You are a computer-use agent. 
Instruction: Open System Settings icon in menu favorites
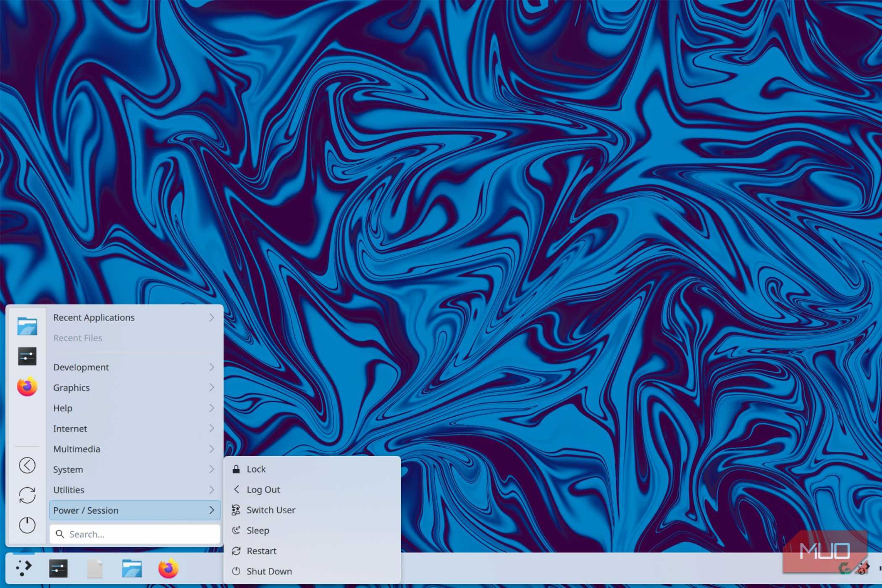(x=27, y=356)
